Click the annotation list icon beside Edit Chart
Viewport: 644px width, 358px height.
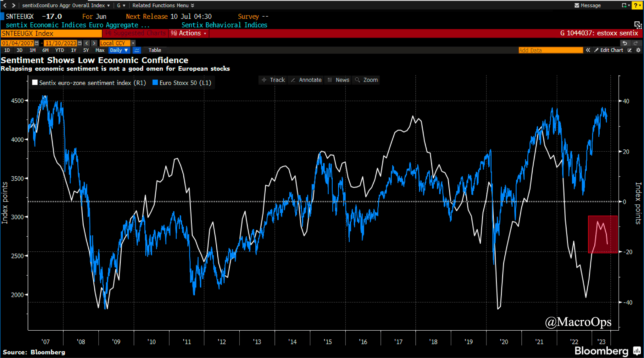tap(629, 50)
